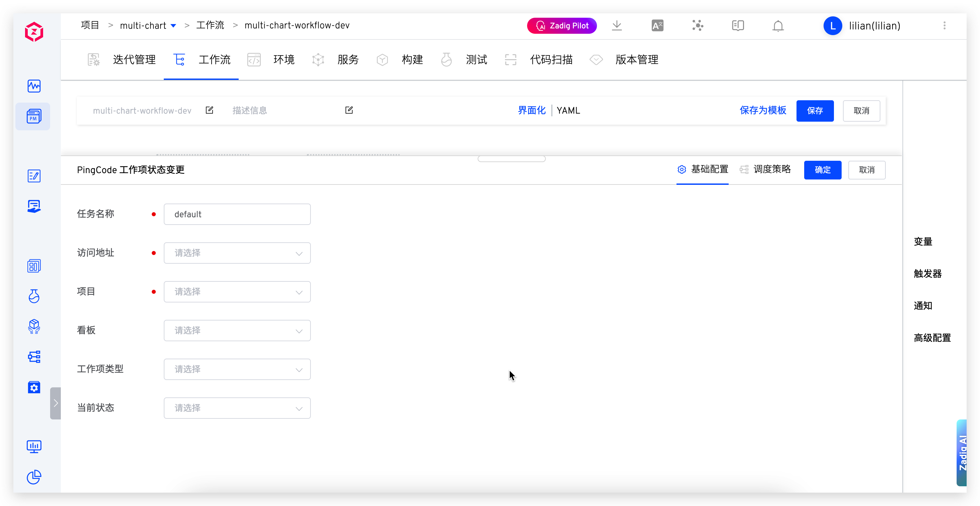Open the documentation book icon
This screenshot has height=506, width=980.
click(738, 25)
